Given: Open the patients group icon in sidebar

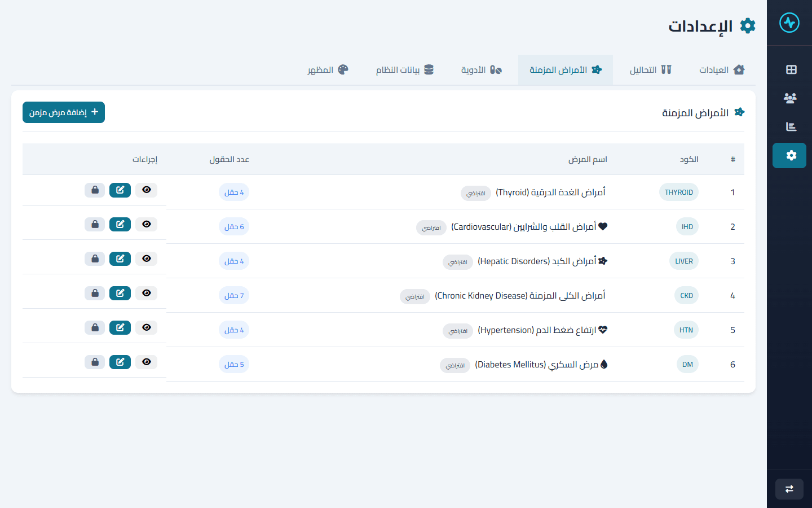Looking at the screenshot, I should (x=790, y=98).
